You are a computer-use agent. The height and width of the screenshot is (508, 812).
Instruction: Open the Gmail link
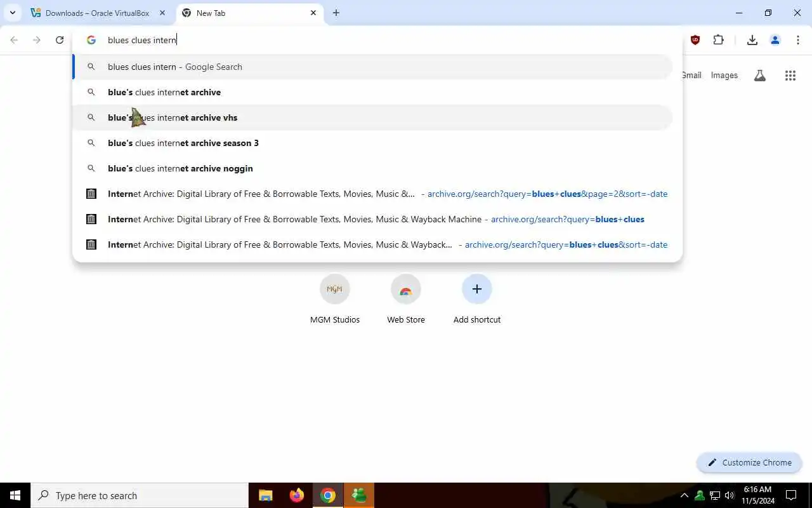pos(691,75)
